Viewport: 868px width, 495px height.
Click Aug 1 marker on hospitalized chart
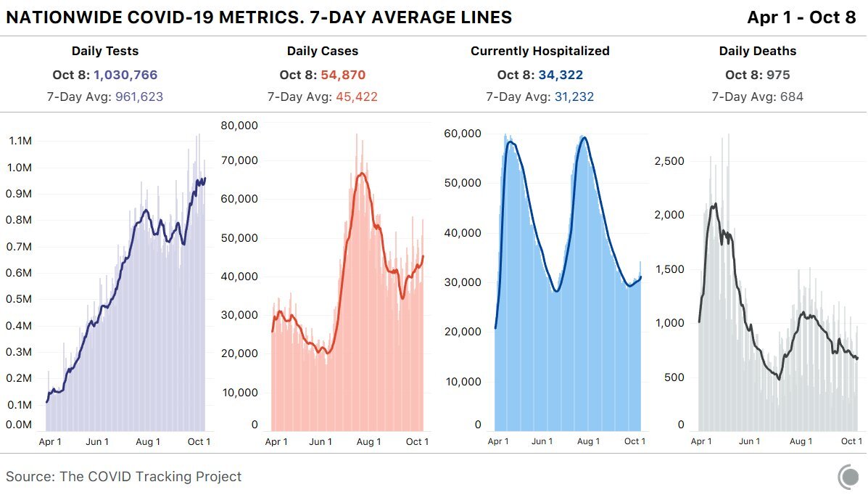tap(588, 441)
